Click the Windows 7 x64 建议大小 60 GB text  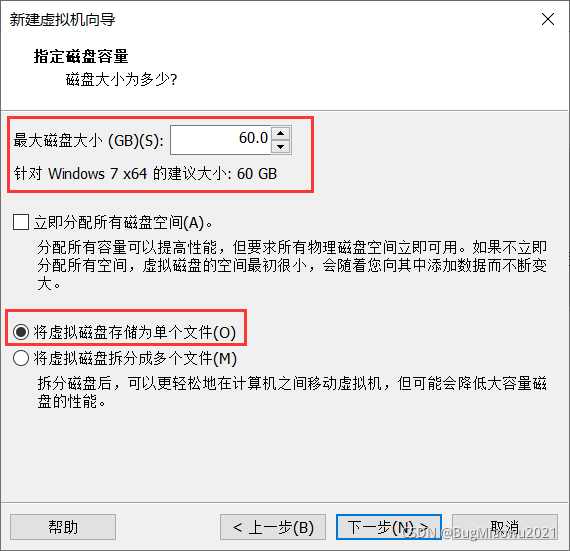145,173
